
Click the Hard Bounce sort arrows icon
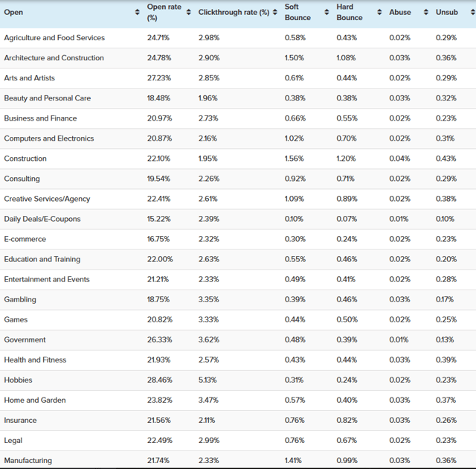pyautogui.click(x=379, y=13)
